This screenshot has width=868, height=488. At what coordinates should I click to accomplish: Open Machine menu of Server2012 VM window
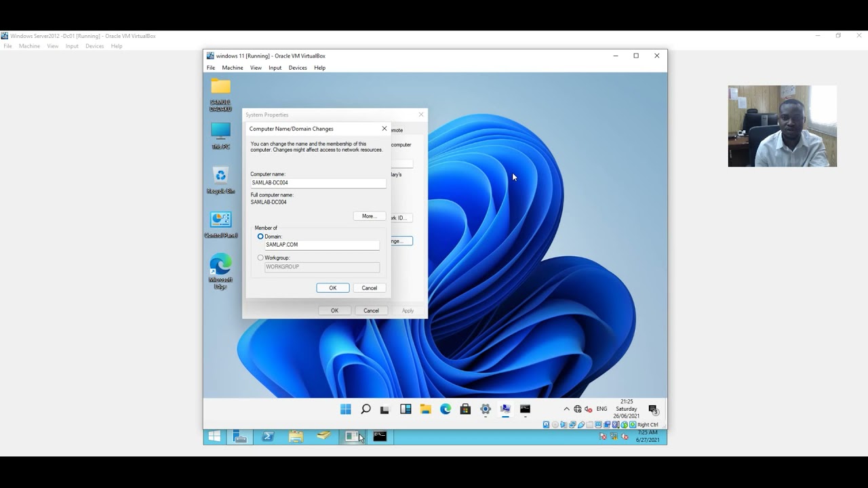click(29, 46)
